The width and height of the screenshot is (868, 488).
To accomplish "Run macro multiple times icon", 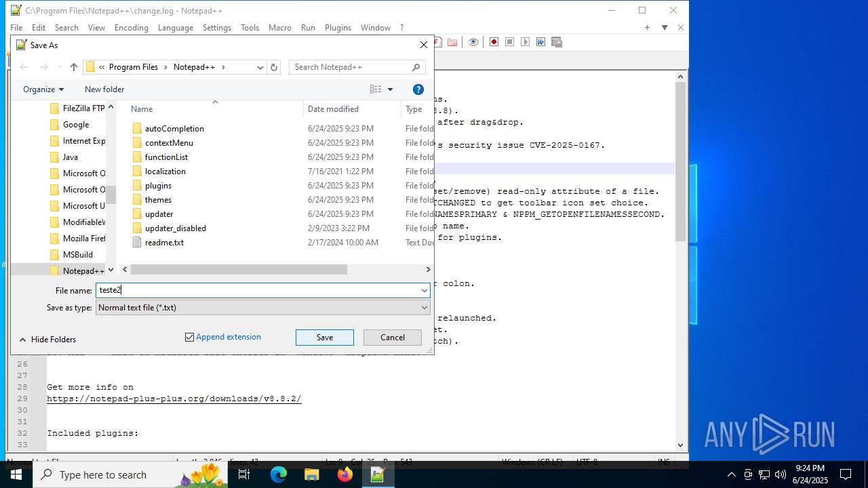I will pos(541,42).
